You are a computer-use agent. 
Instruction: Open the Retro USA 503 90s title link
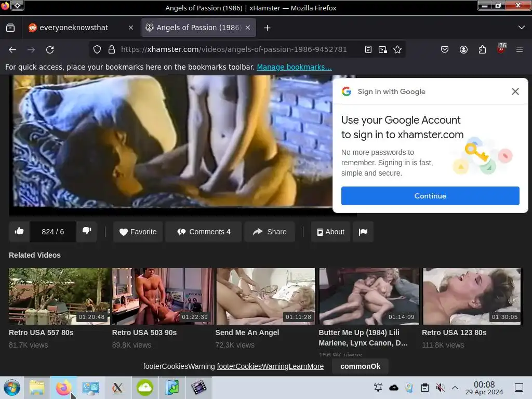144,332
